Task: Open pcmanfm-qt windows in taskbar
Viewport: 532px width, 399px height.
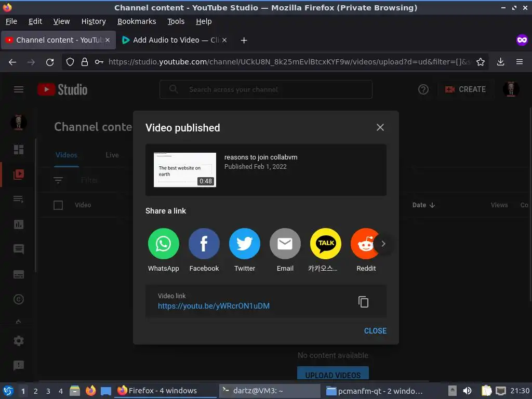Action: pyautogui.click(x=374, y=391)
